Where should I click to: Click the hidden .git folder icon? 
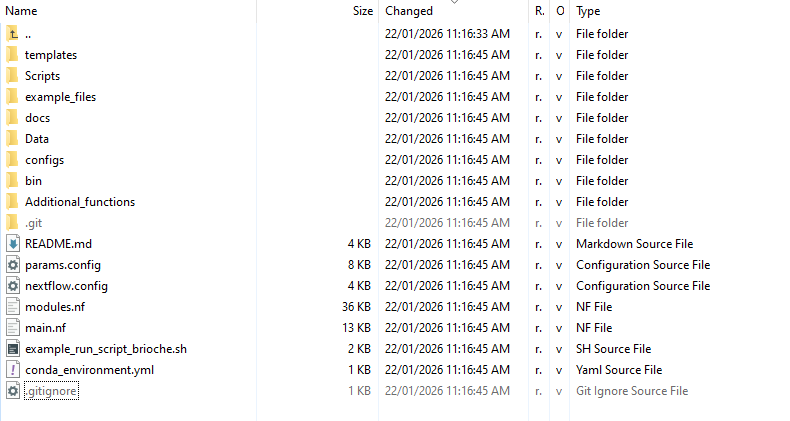[12, 223]
